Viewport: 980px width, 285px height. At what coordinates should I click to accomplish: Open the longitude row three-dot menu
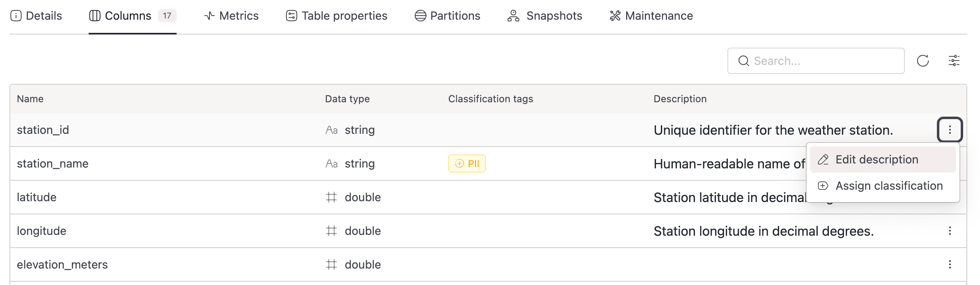[x=950, y=231]
